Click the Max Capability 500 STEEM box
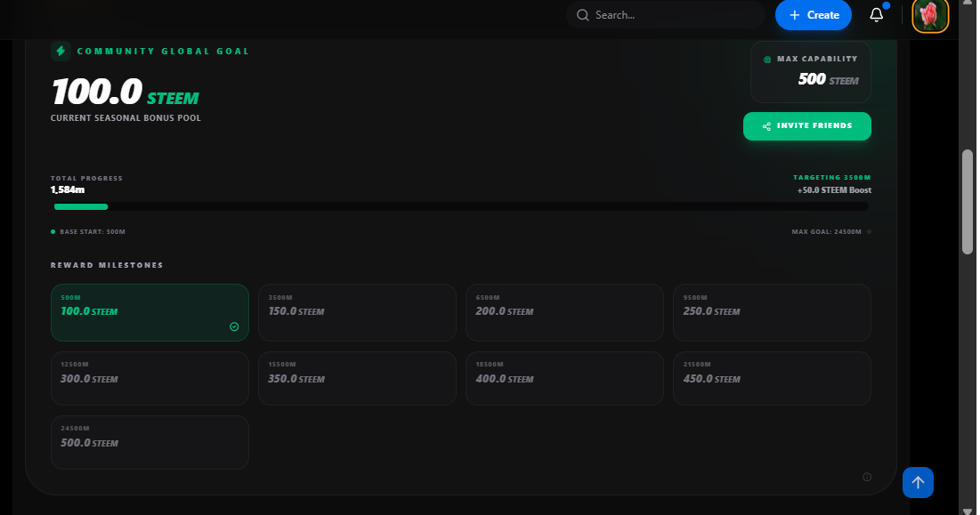The width and height of the screenshot is (980, 515). click(811, 72)
